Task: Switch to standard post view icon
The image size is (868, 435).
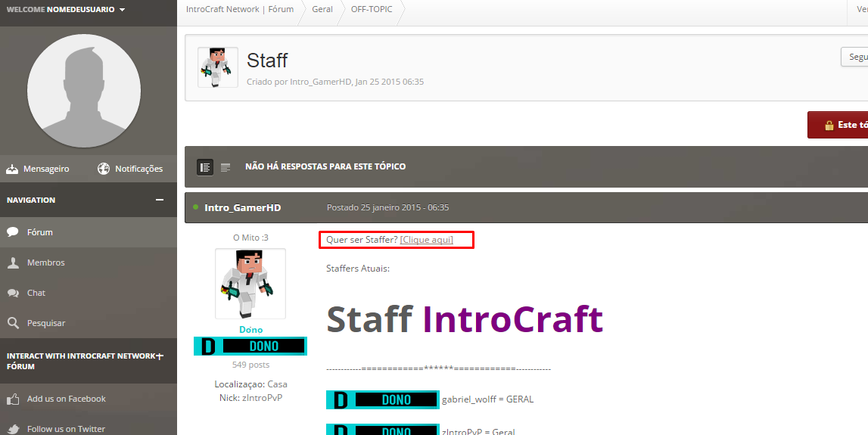Action: click(205, 167)
